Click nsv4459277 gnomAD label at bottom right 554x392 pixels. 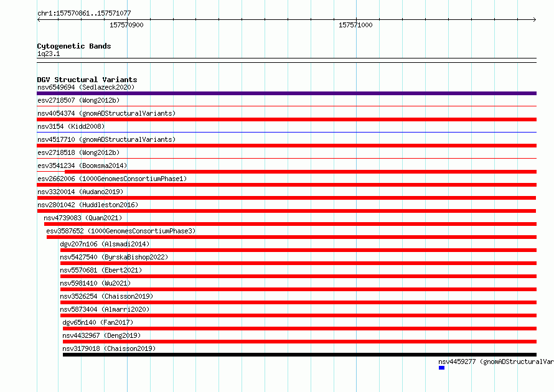click(496, 362)
